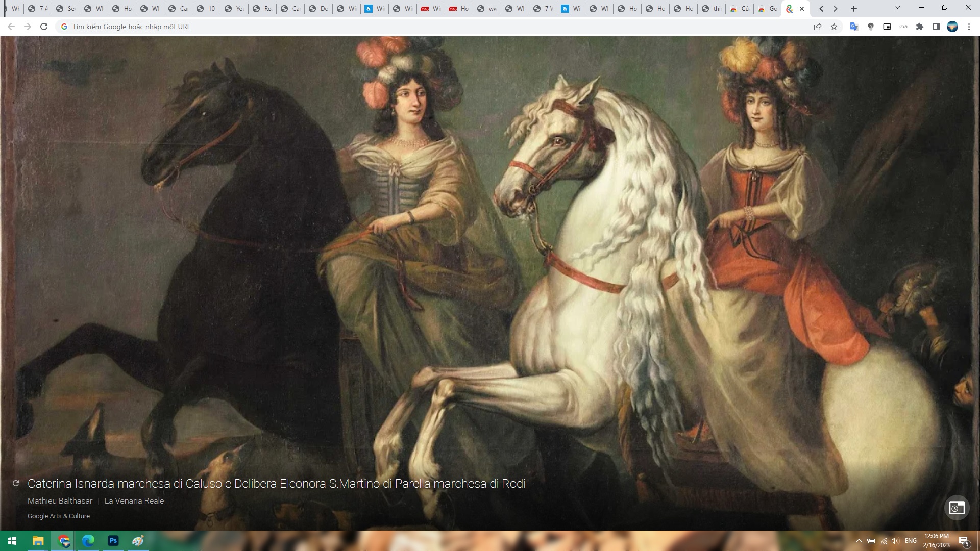Open the Extensions puzzle menu
The height and width of the screenshot is (551, 980).
[x=920, y=27]
